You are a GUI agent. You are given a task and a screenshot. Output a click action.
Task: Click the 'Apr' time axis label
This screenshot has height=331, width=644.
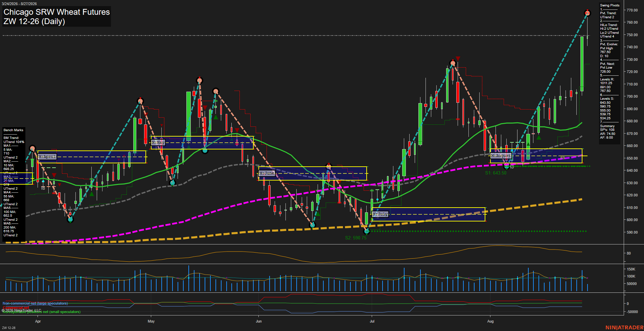[38, 321]
